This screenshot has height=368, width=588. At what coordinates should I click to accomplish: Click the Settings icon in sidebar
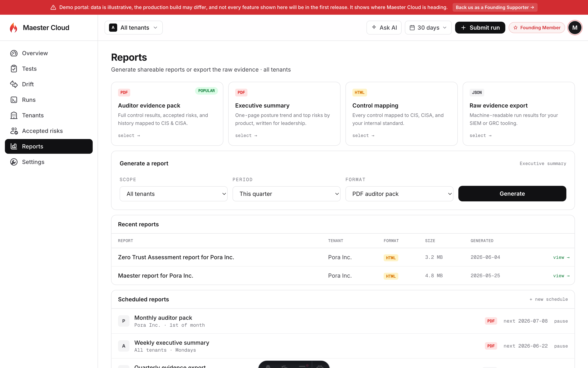[x=14, y=162]
